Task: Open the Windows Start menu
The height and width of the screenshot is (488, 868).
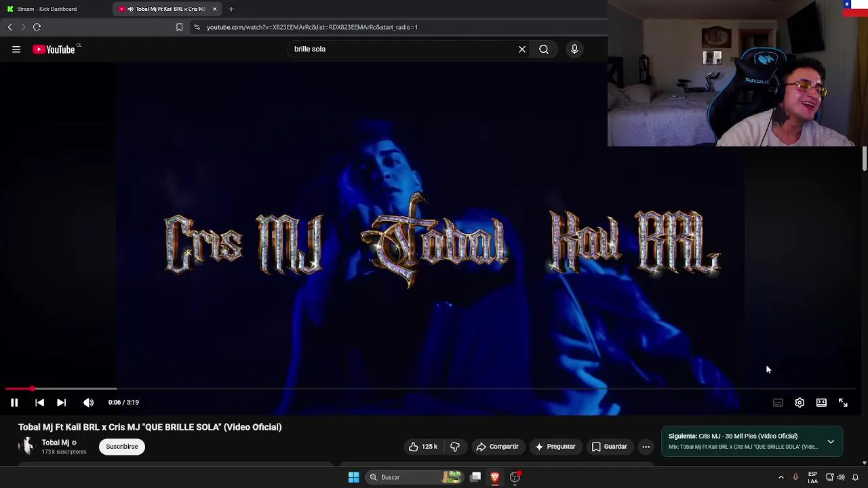Action: (x=353, y=477)
